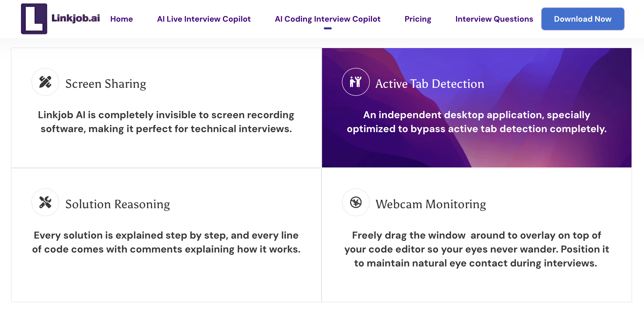
Task: Click the Solution Reasoning tools icon
Action: [45, 202]
